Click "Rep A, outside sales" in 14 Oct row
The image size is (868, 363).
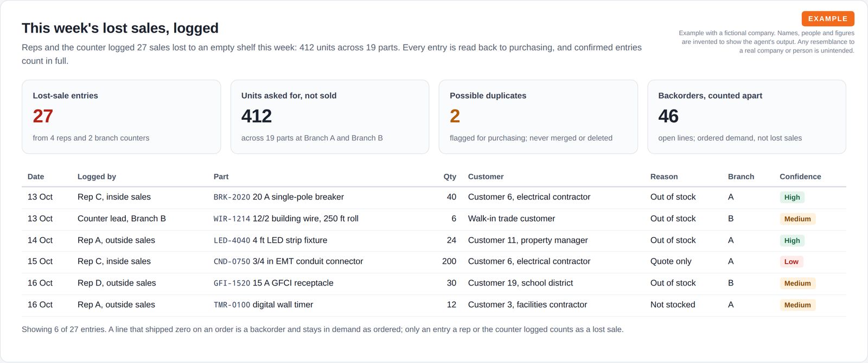point(116,240)
